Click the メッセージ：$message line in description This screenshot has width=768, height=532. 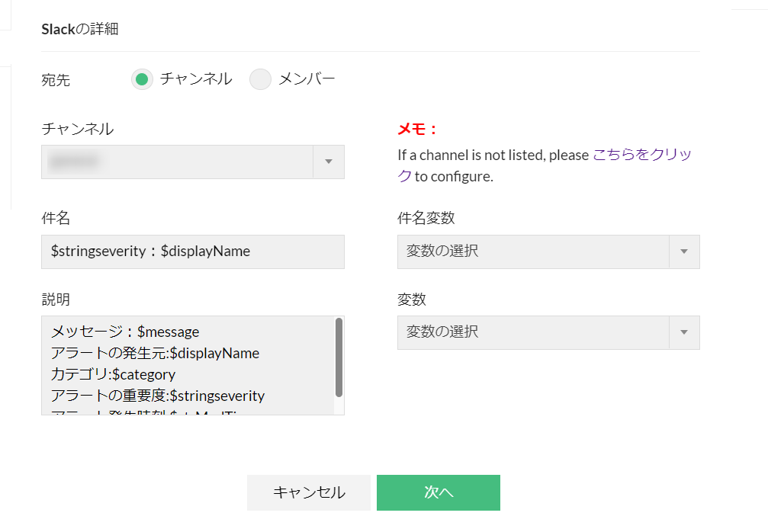[x=126, y=332]
